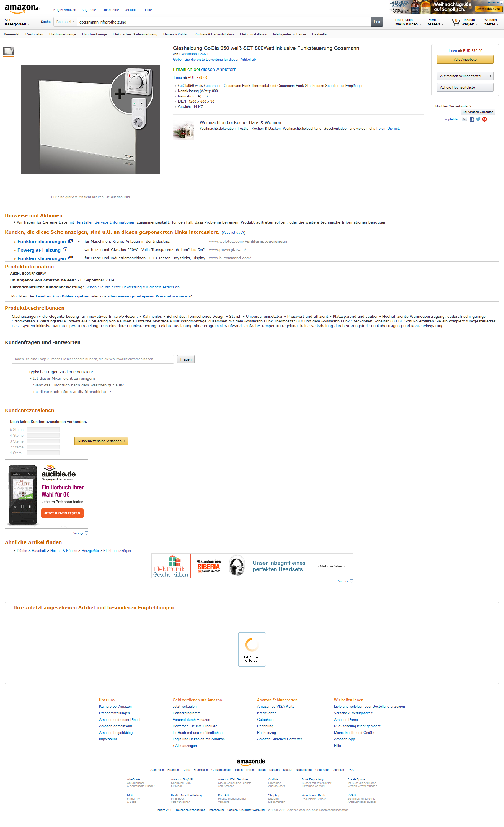This screenshot has height=827, width=504.
Task: Share product on Pinterest icon
Action: [484, 119]
